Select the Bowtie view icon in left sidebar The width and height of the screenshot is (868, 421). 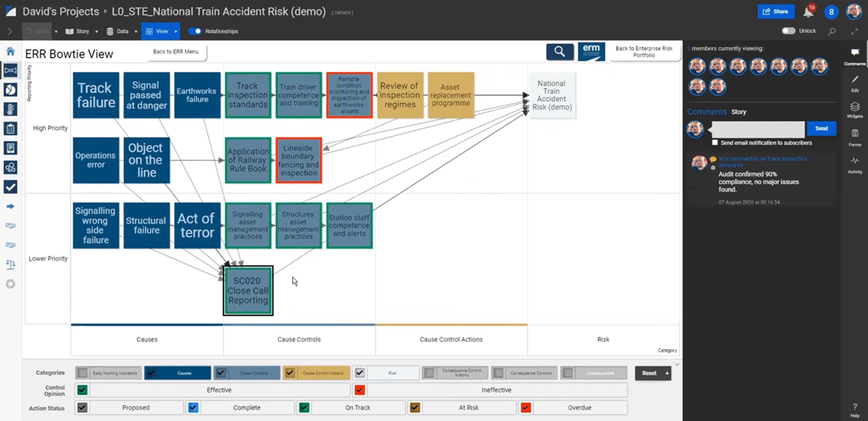click(10, 69)
